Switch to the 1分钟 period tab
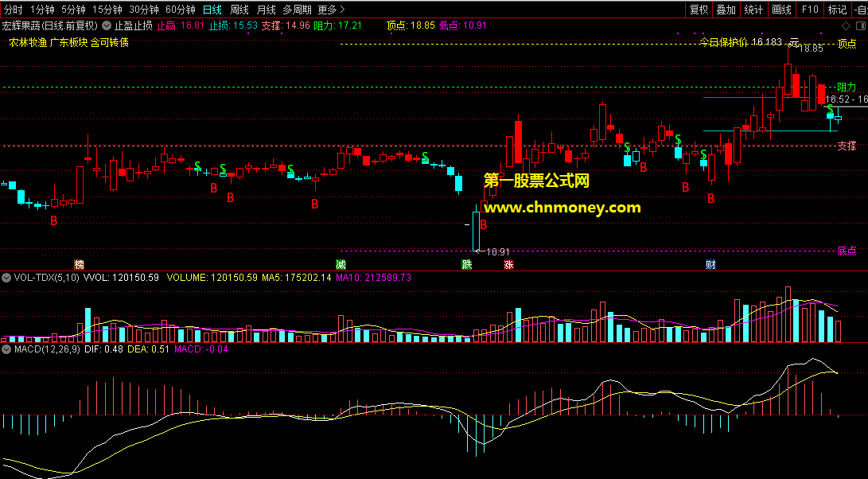The image size is (868, 479). (42, 10)
